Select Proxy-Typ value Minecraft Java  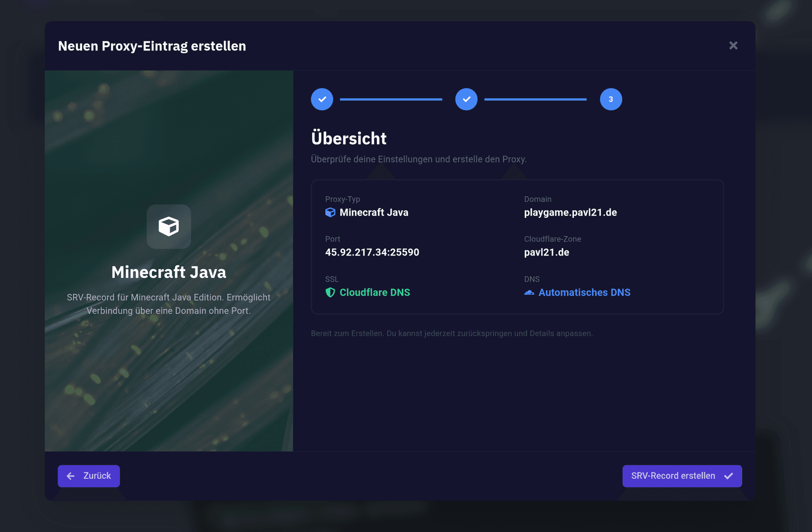(374, 212)
